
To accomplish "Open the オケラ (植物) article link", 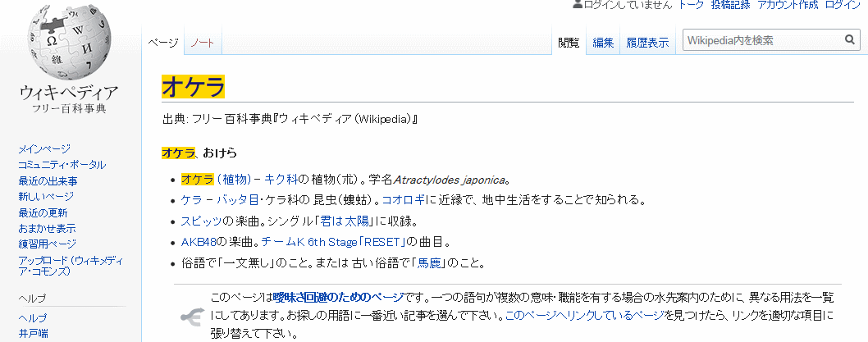I will [217, 180].
